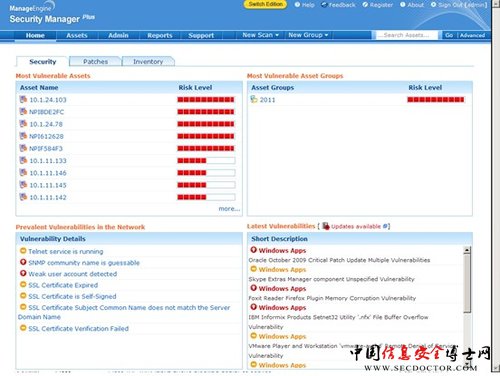Click risk level bar for 10.1.24.78
The width and height of the screenshot is (500, 376).
coord(206,124)
